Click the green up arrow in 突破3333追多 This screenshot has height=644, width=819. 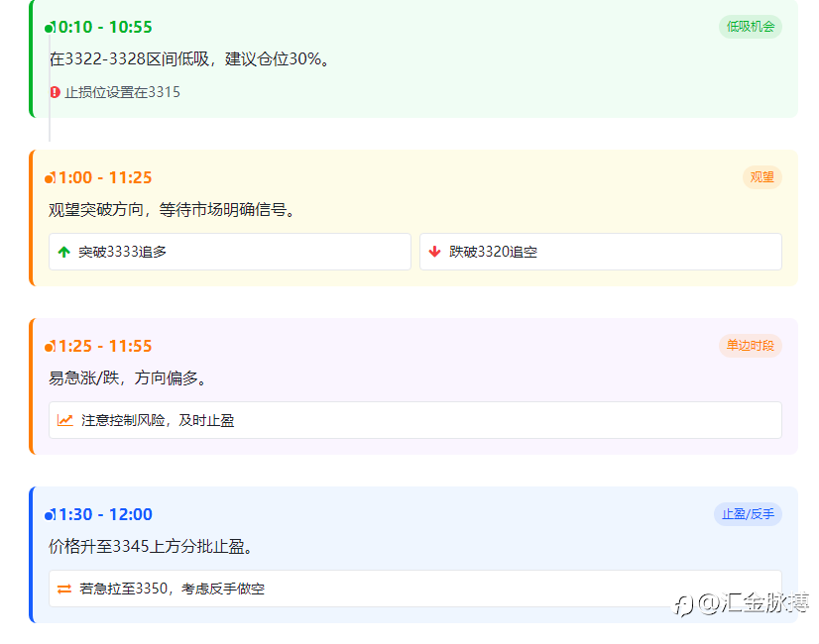tap(64, 252)
